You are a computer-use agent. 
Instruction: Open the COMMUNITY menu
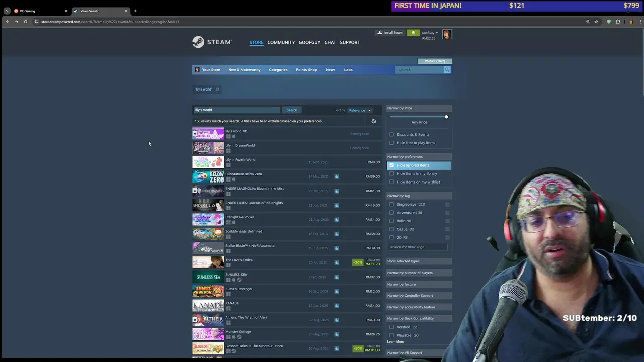(x=281, y=42)
